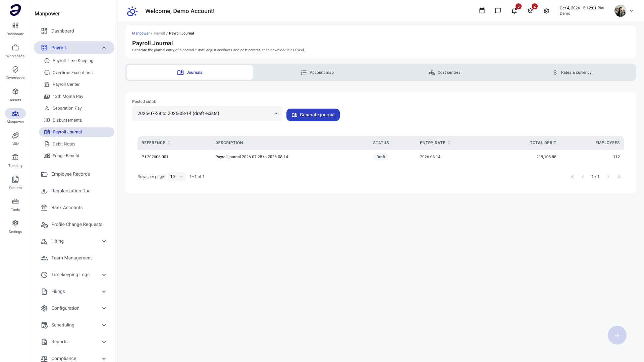Collapse the Payroll menu section

(74, 48)
